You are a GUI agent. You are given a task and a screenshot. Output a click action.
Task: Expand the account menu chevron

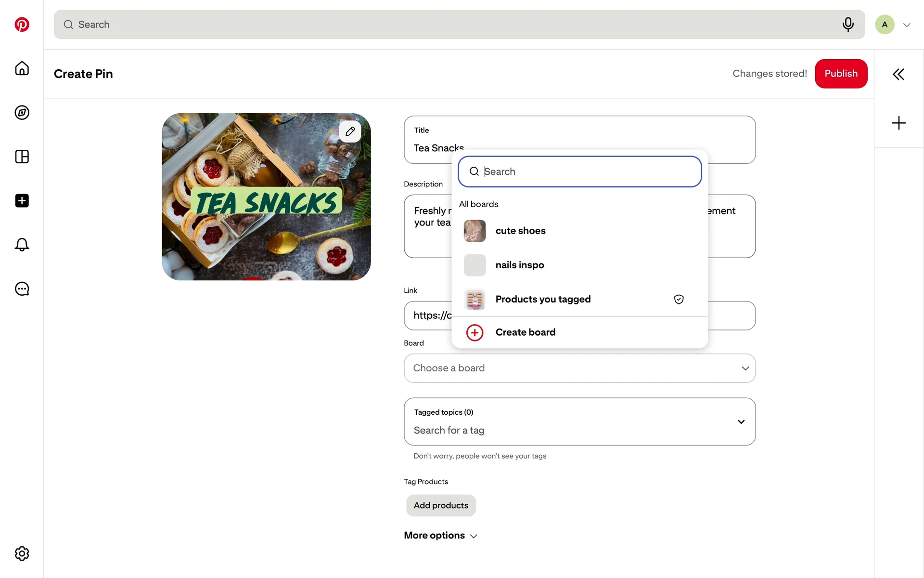pos(907,25)
